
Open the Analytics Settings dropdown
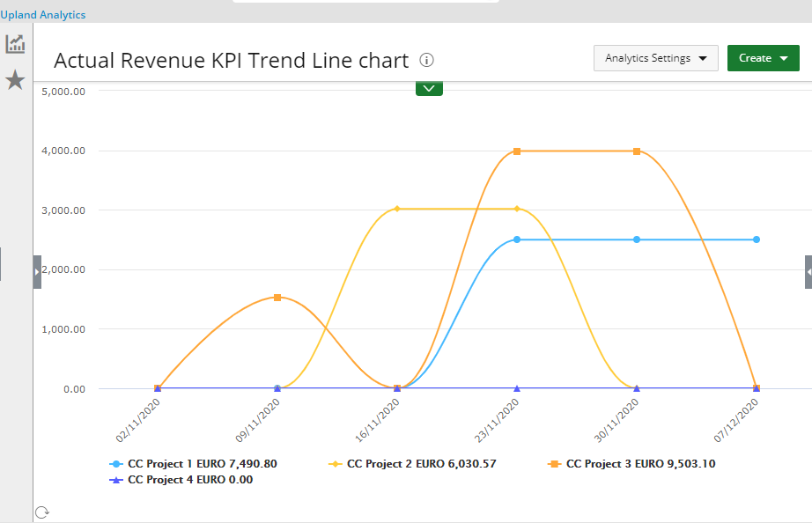[655, 58]
